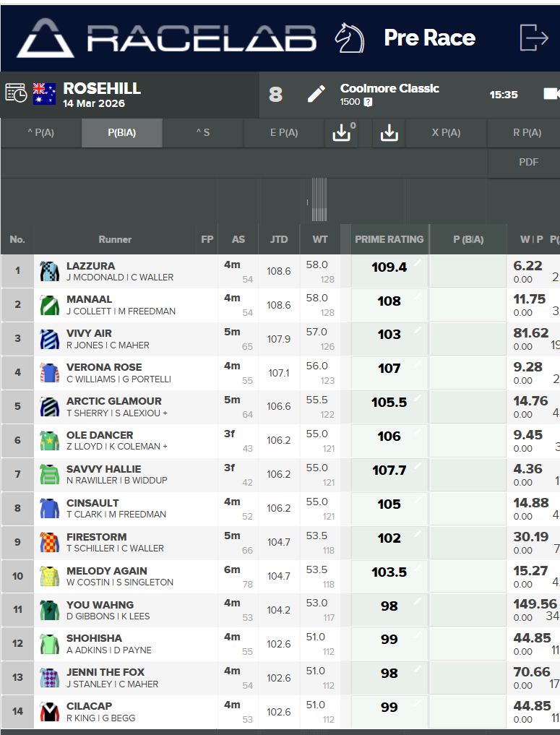Open the race number 8 selector
The width and height of the screenshot is (560, 735).
(275, 95)
